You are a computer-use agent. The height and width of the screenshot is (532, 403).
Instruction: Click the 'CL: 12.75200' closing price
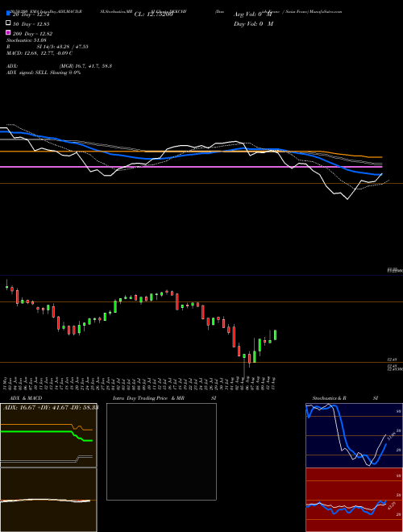[x=154, y=15]
